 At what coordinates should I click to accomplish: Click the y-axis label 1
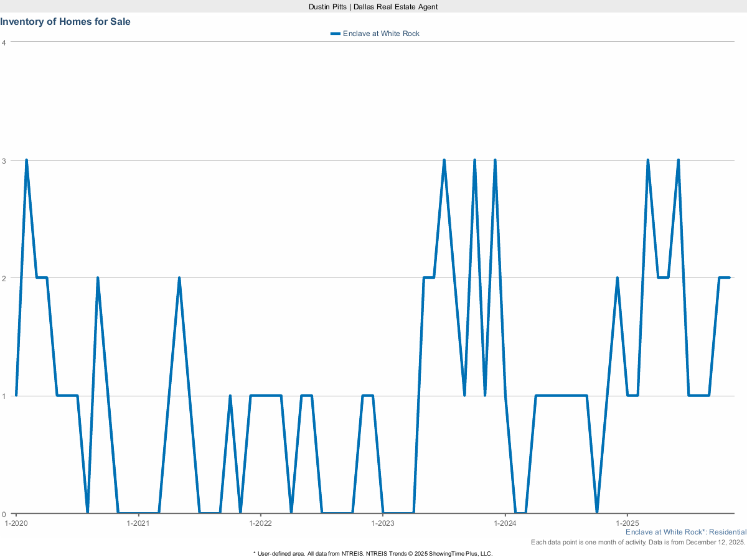pos(4,396)
